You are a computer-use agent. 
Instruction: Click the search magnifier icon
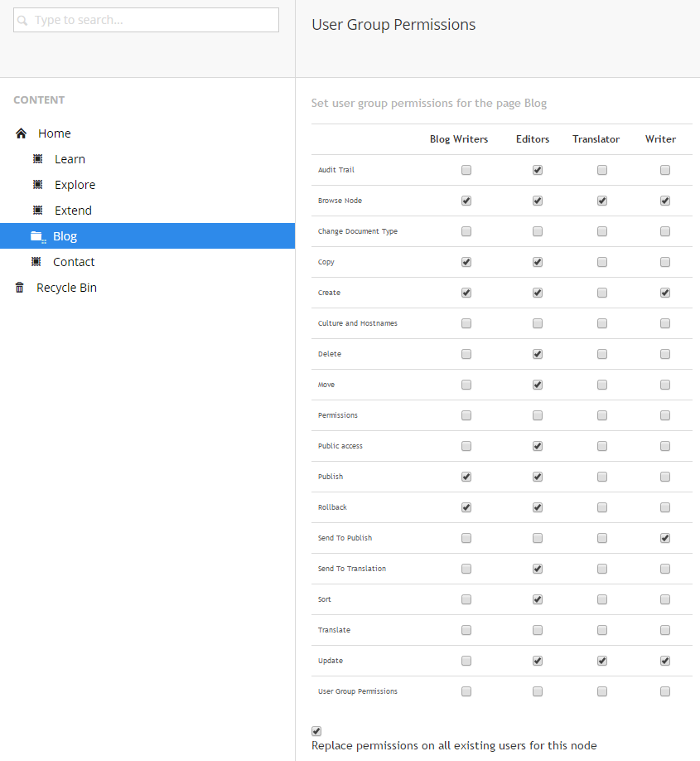click(x=22, y=21)
